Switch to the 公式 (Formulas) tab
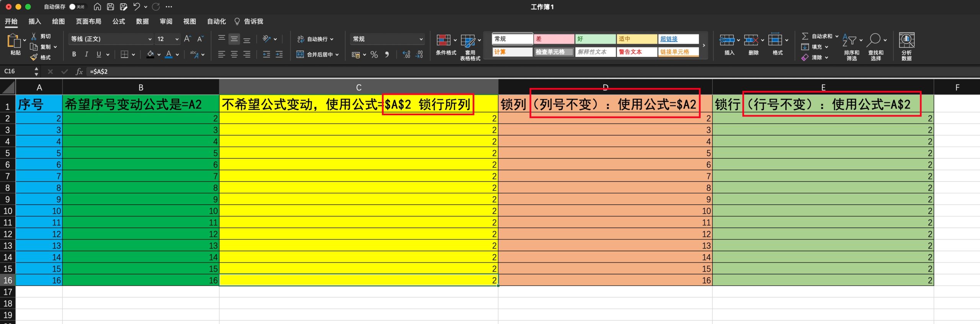The height and width of the screenshot is (324, 980). tap(119, 21)
